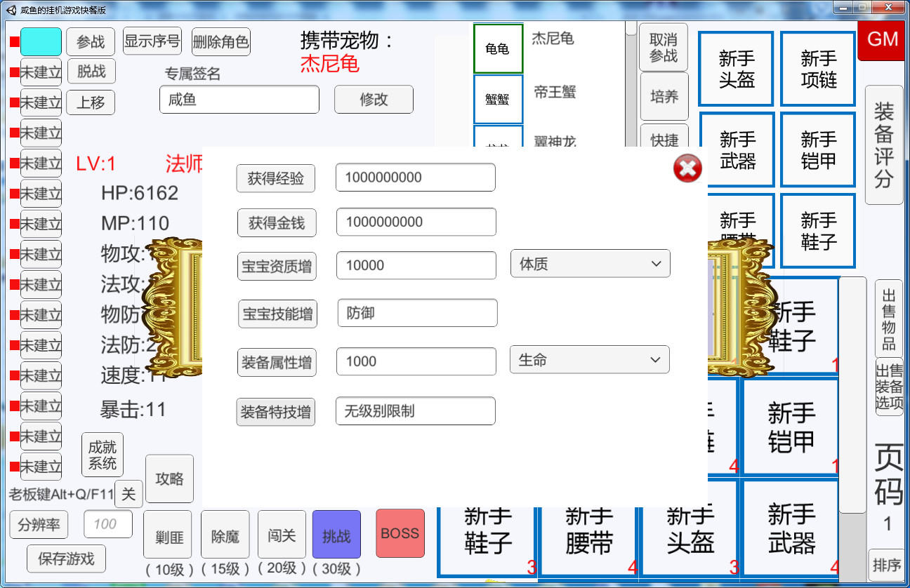Click the 获得经验 amount input field
Screen dimensions: 910x588
click(x=416, y=178)
